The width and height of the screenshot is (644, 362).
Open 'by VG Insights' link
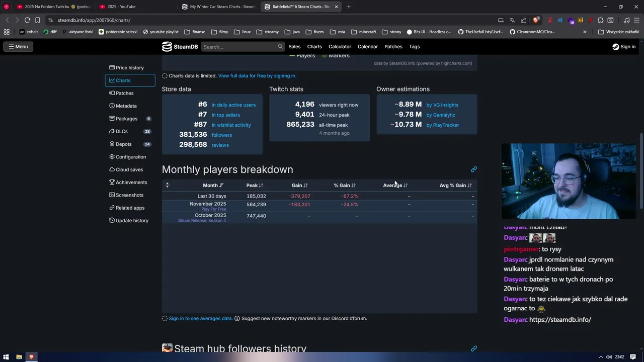tap(442, 105)
